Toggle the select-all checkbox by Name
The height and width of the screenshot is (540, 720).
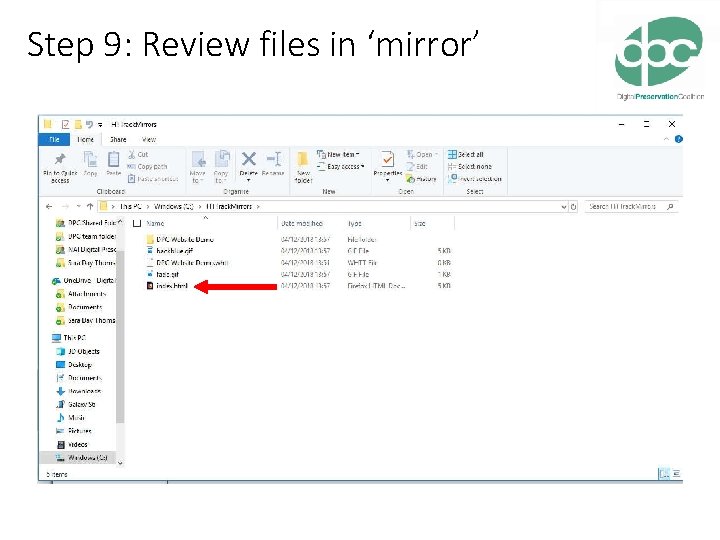tap(137, 224)
